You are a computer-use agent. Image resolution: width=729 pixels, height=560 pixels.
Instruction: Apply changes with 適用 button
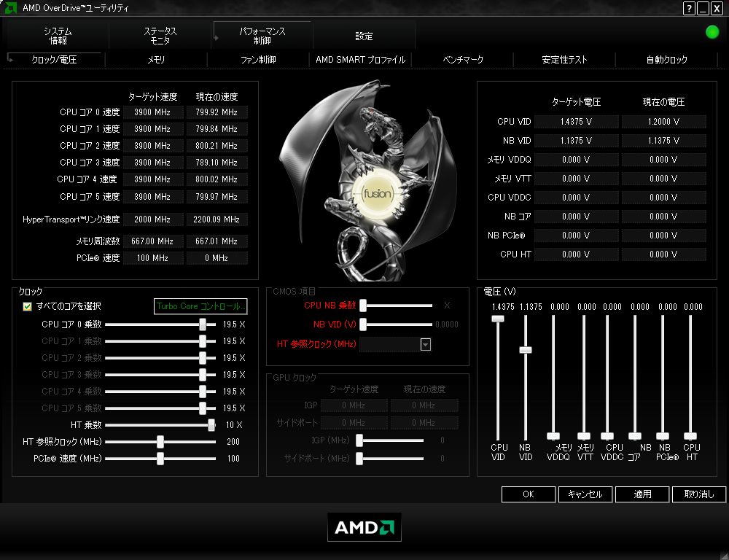[x=642, y=494]
